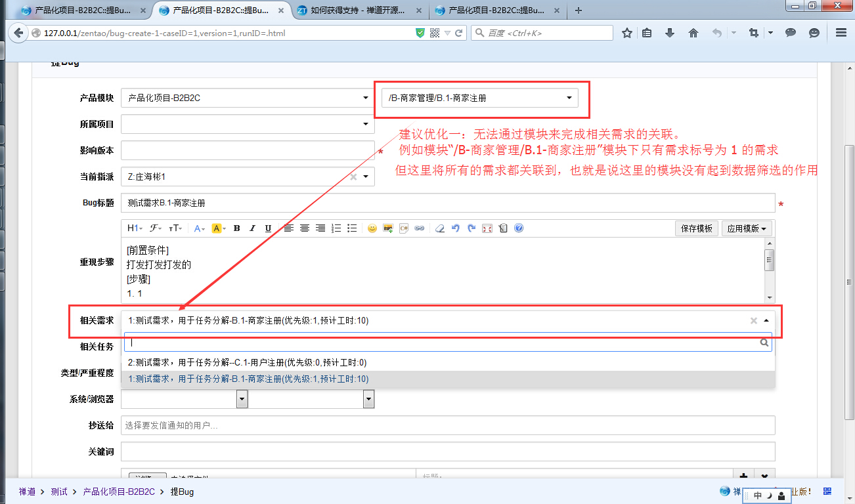
Task: Open the editor source code view icon
Action: (x=503, y=228)
